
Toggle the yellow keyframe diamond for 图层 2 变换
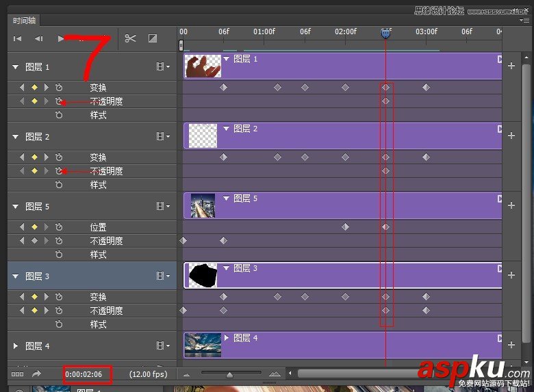[x=34, y=157]
